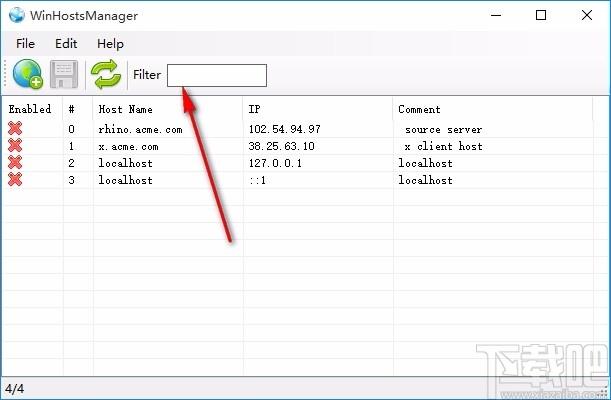
Task: Toggle enabled X for localhost ::1
Action: click(x=15, y=180)
